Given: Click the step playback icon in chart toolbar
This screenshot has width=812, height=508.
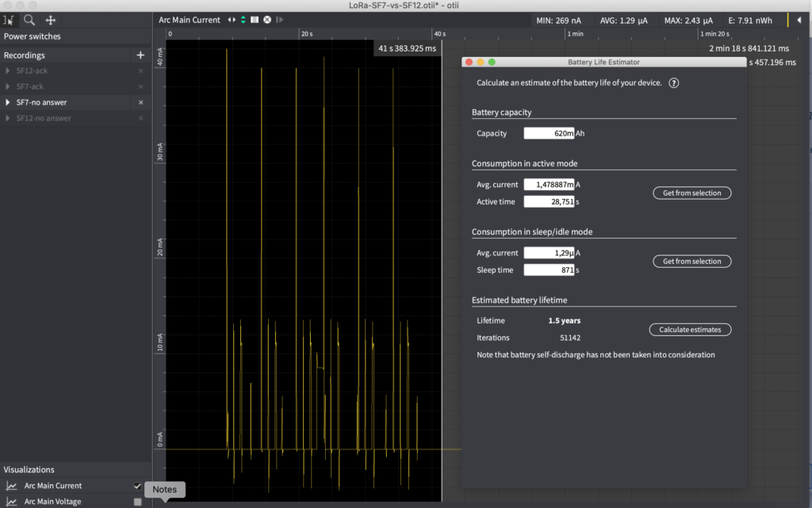Looking at the screenshot, I should point(279,19).
